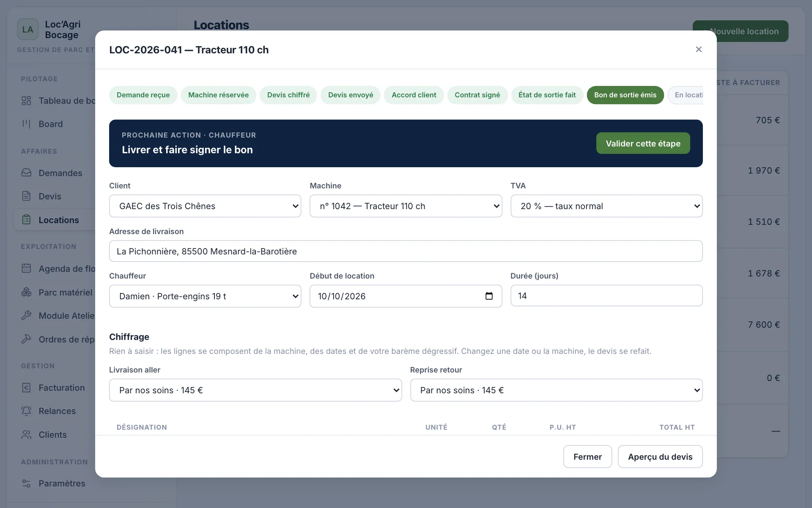Expand the Client dropdown
Screen dimensions: 812x508
click(205, 206)
